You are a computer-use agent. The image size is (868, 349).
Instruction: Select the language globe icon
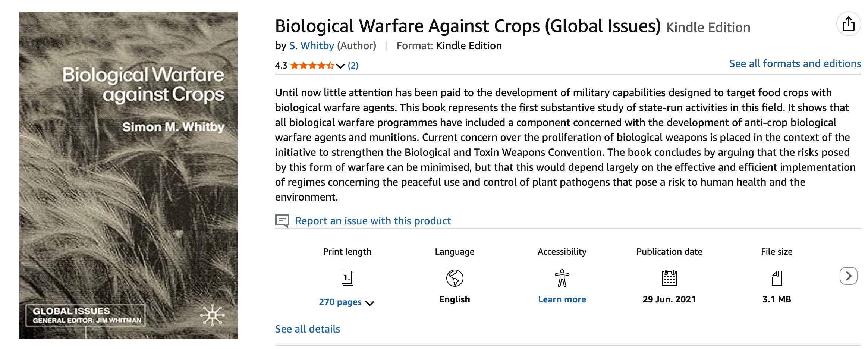coord(454,277)
